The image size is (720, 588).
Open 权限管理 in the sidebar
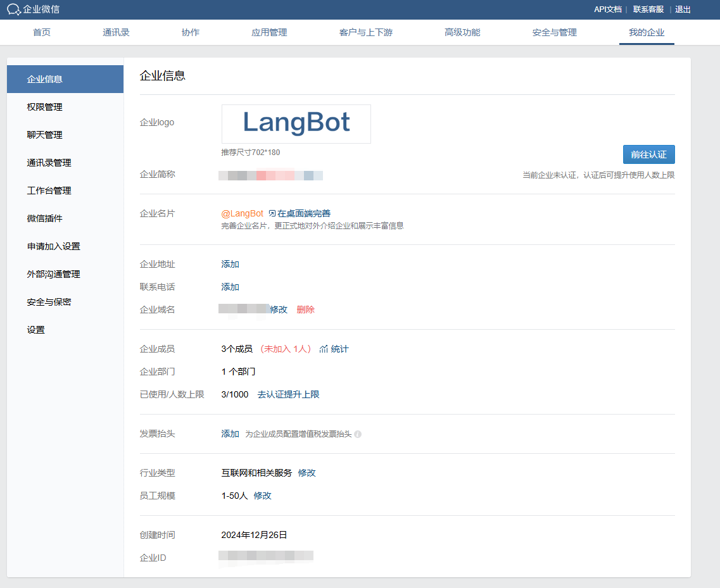[44, 107]
